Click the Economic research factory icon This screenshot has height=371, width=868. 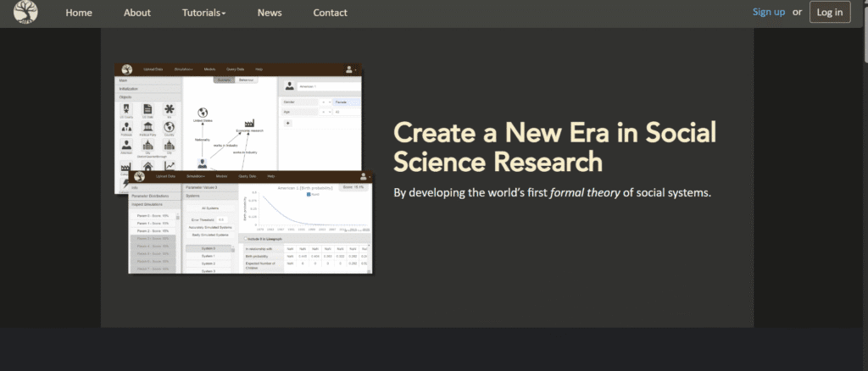[250, 124]
